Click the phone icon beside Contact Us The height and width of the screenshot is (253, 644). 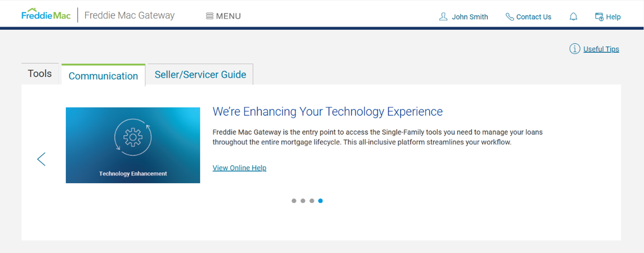509,17
